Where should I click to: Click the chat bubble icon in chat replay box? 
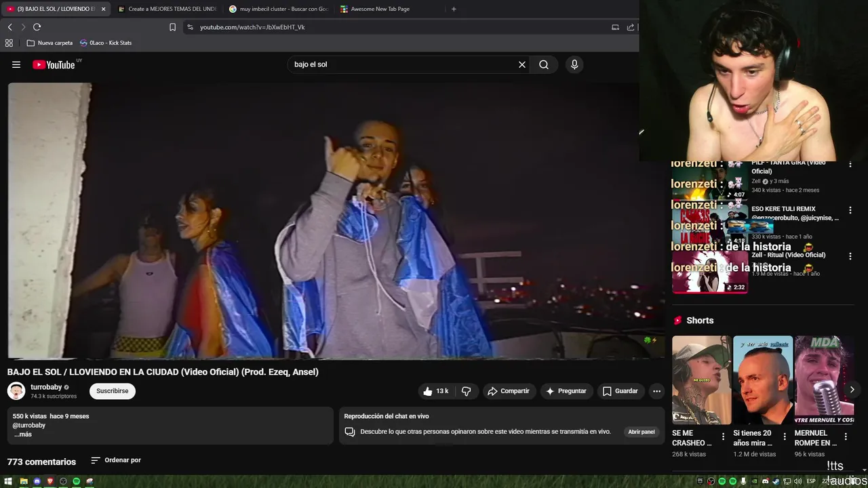(x=350, y=432)
